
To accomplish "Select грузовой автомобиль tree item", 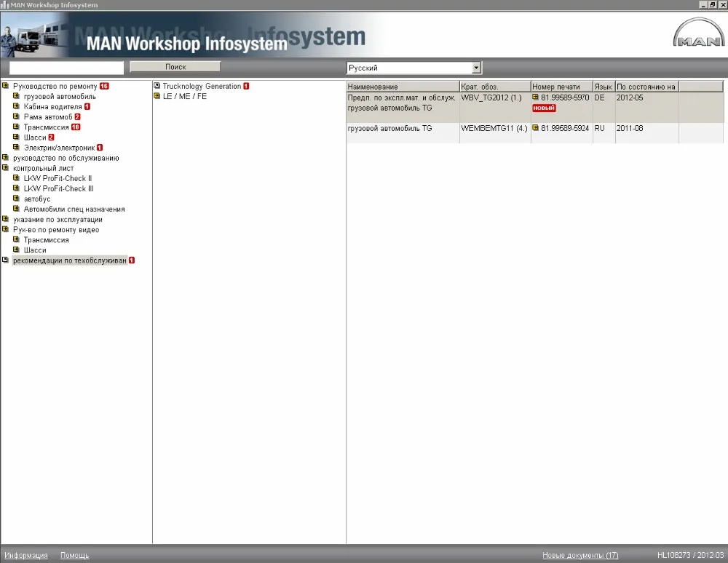I will coord(60,96).
